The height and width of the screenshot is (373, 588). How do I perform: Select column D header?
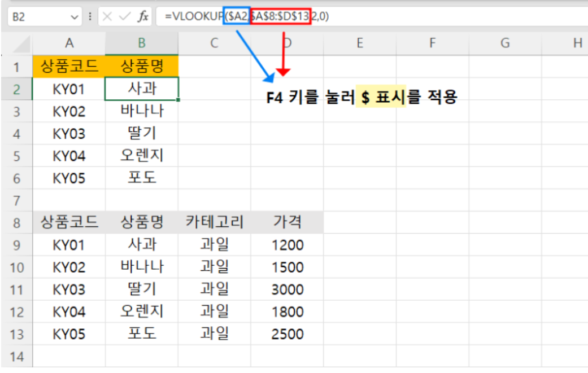point(287,43)
